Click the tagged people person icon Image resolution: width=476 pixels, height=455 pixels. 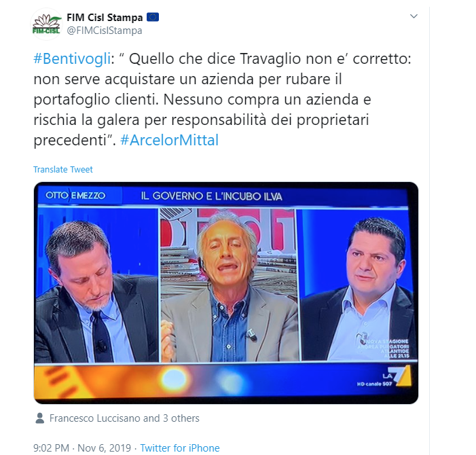coord(40,418)
